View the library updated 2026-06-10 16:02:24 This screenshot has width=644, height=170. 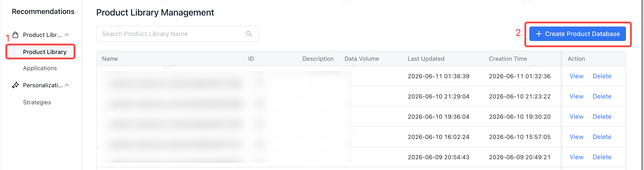[576, 136]
